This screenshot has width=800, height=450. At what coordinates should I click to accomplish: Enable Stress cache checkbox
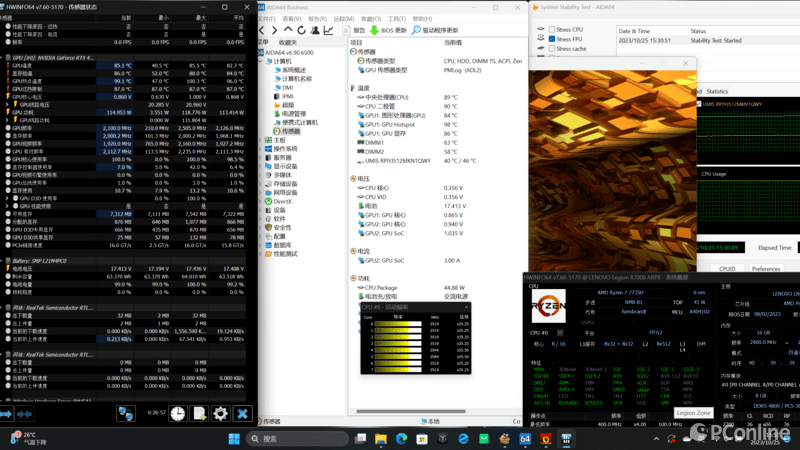point(552,48)
